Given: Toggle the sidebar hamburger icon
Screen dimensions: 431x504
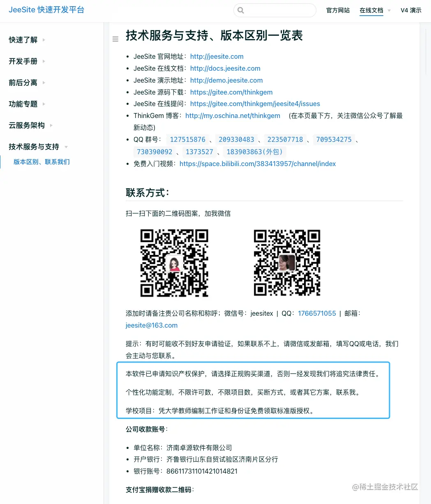Looking at the screenshot, I should pyautogui.click(x=115, y=39).
